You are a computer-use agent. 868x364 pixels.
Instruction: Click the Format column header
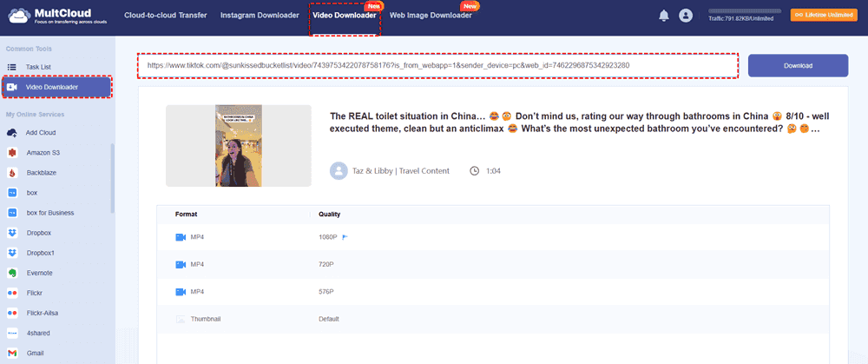[186, 214]
